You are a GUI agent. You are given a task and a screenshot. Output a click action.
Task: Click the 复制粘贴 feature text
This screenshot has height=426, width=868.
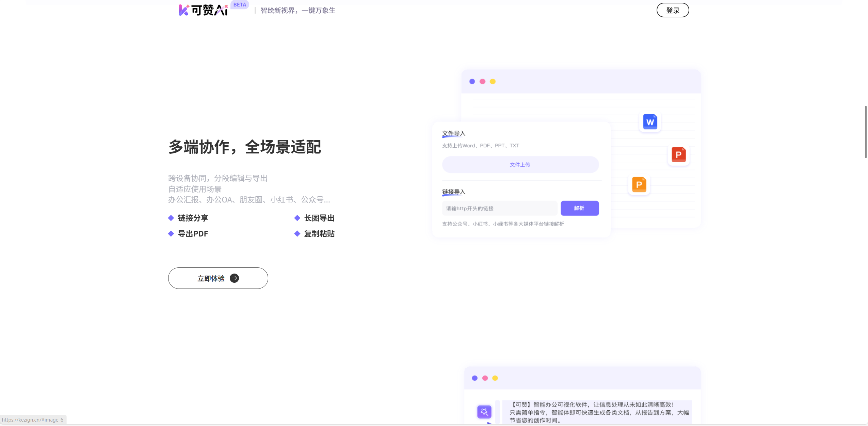(319, 234)
